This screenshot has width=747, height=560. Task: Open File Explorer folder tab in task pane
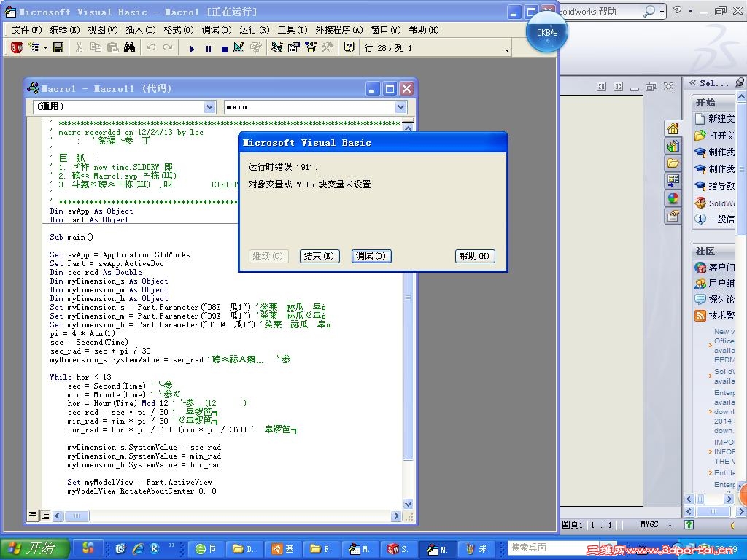point(673,163)
